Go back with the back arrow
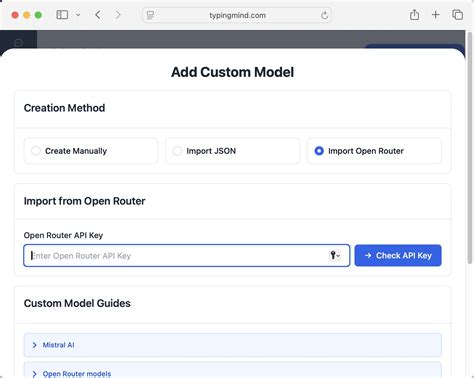This screenshot has width=474, height=378. click(x=98, y=15)
